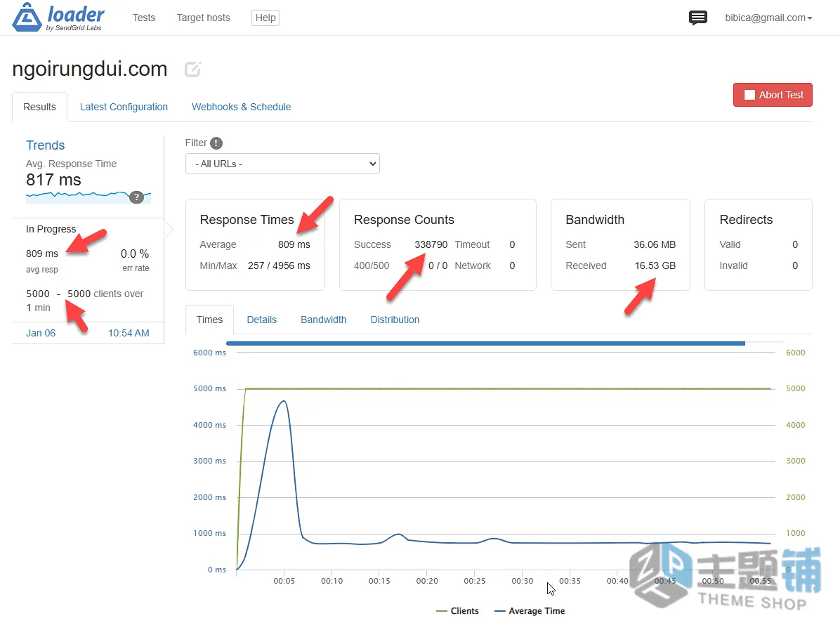Click the 10:54 AM time link
The image size is (840, 630).
(x=129, y=333)
